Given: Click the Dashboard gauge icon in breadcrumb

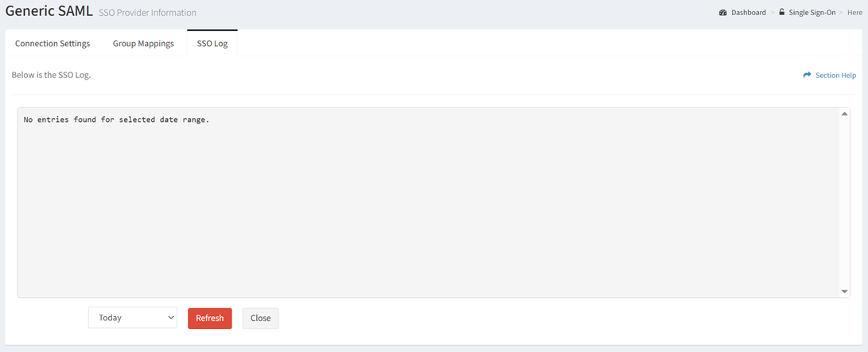Looking at the screenshot, I should pyautogui.click(x=722, y=12).
